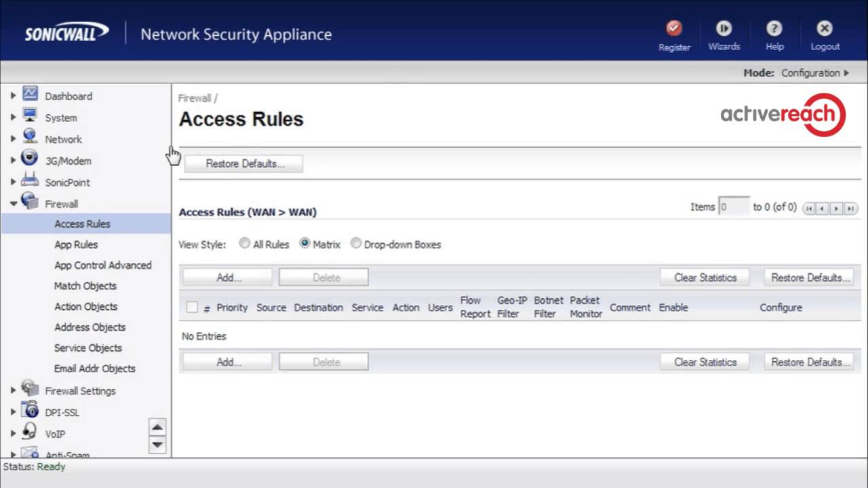Click the lower Delete button
The height and width of the screenshot is (488, 868).
point(323,362)
